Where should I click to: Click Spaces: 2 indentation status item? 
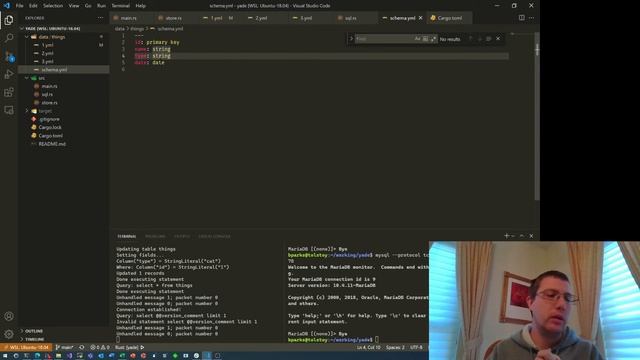click(x=395, y=347)
